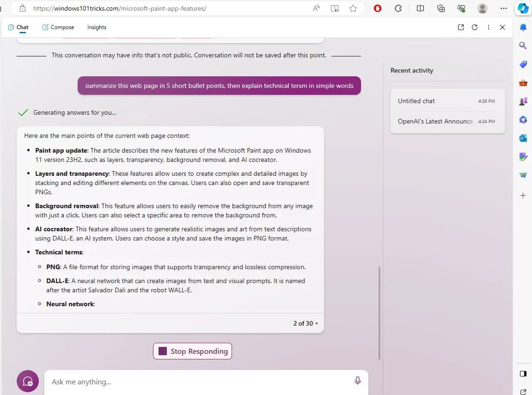
Task: Add page to favorites star icon
Action: [x=353, y=8]
